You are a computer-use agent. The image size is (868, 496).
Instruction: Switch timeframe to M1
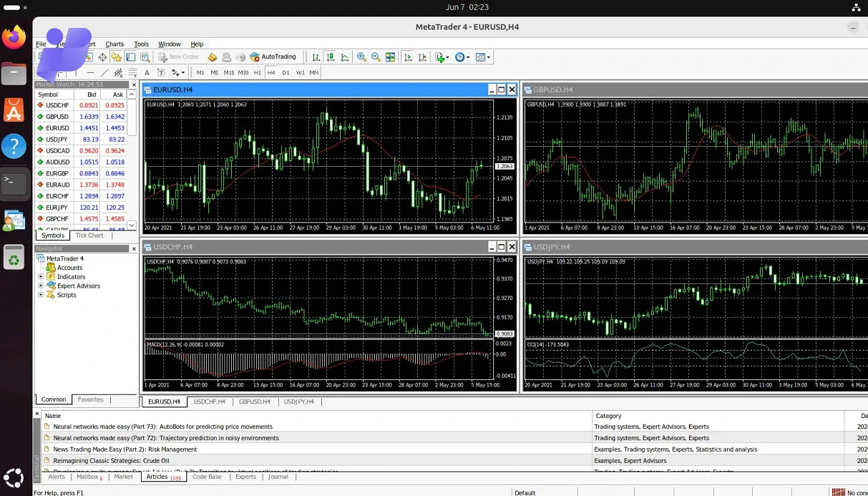point(200,72)
